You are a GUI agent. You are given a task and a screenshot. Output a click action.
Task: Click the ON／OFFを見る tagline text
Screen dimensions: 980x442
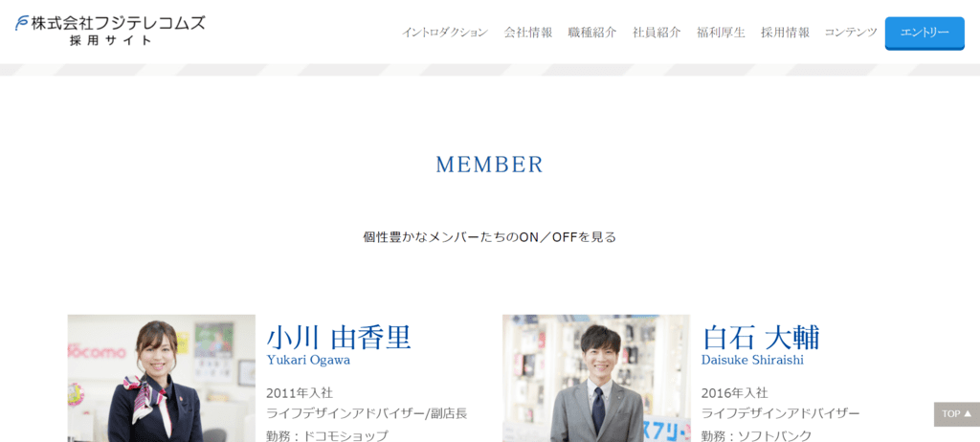568,237
